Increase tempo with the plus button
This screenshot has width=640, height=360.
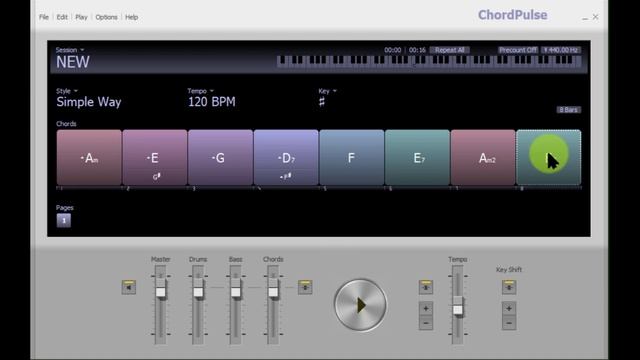tap(426, 308)
